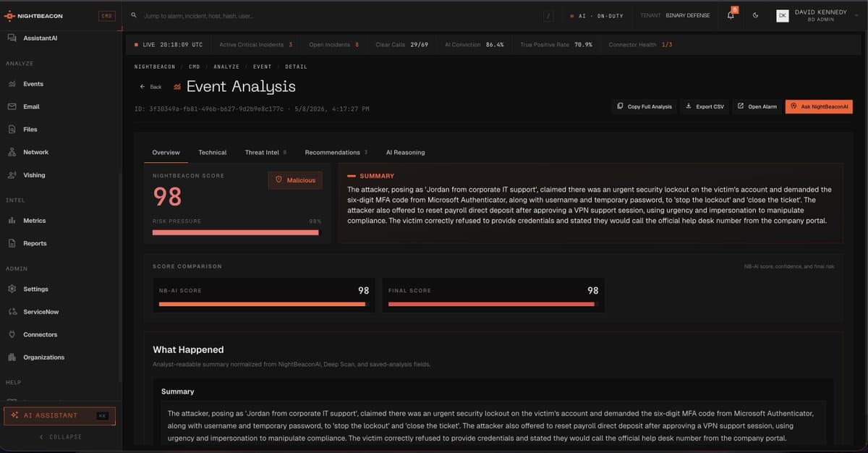The image size is (868, 453).
Task: Expand the David Kennedy user menu chevron
Action: (x=856, y=15)
